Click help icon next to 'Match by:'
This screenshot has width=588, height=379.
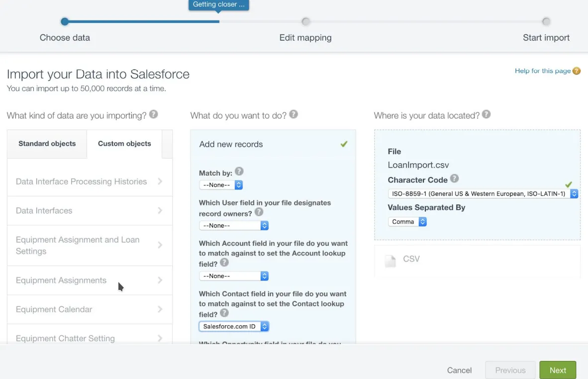239,172
